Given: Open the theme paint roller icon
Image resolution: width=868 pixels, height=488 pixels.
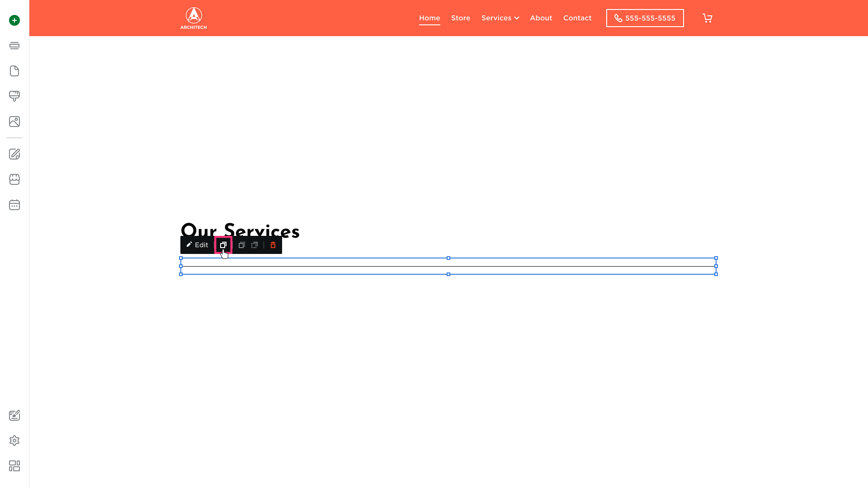Looking at the screenshot, I should pos(14,96).
